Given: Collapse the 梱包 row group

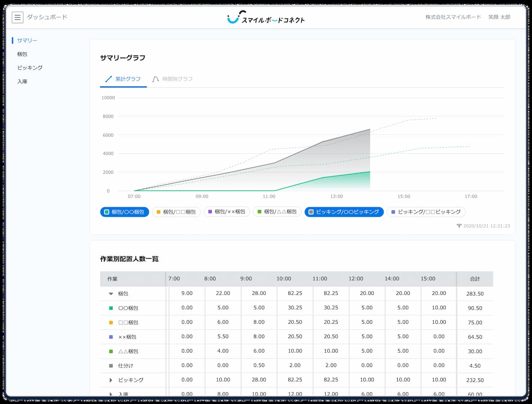Looking at the screenshot, I should point(111,294).
